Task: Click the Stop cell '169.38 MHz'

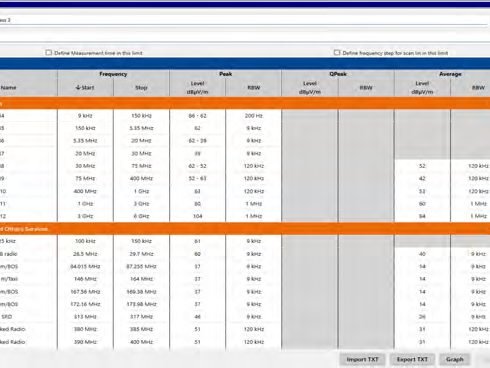Action: (x=141, y=292)
